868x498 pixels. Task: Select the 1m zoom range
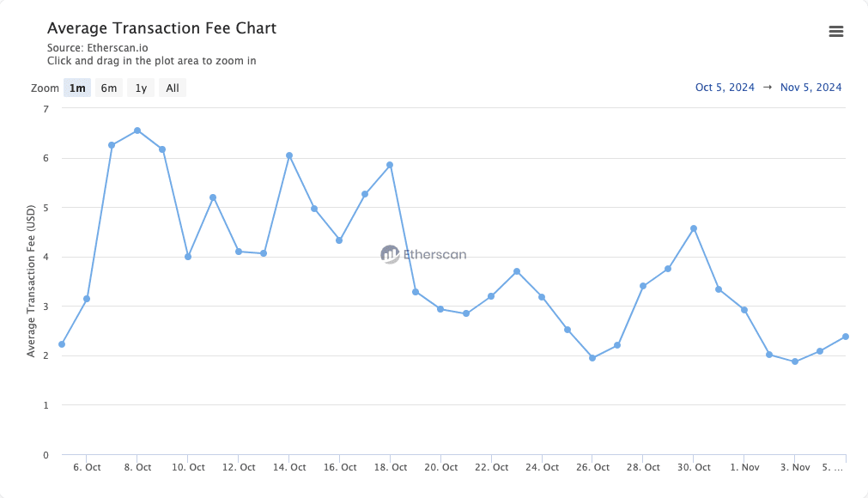tap(77, 88)
